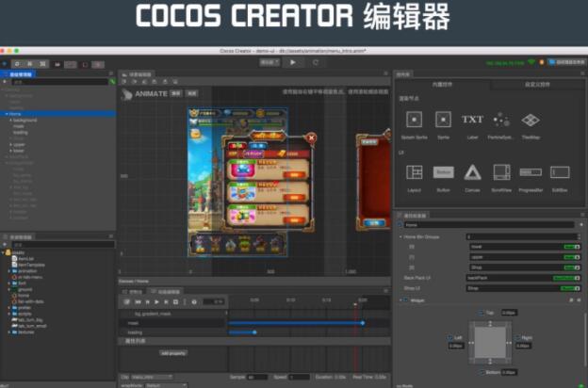Click the record mode icon in timeline toolbar
Viewport: 588px width, 388px height.
[x=127, y=301]
